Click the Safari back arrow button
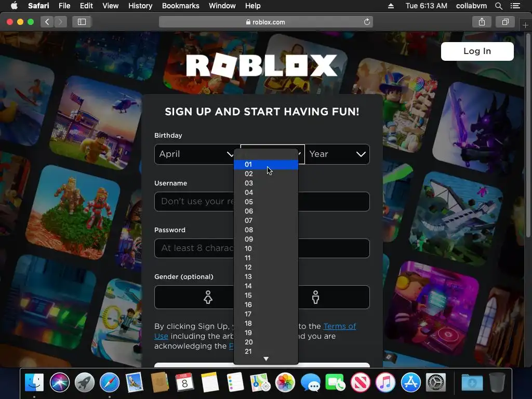 tap(47, 22)
